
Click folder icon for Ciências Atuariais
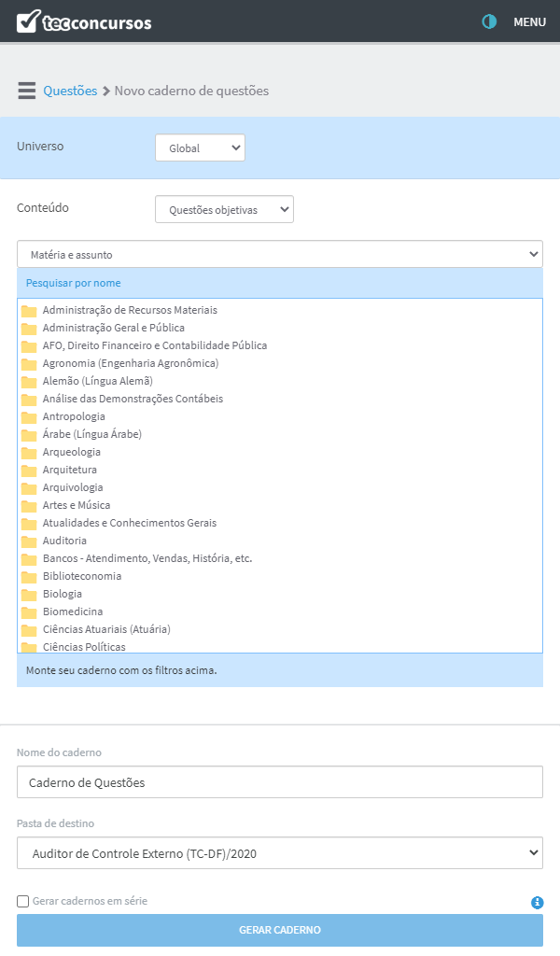click(x=29, y=629)
